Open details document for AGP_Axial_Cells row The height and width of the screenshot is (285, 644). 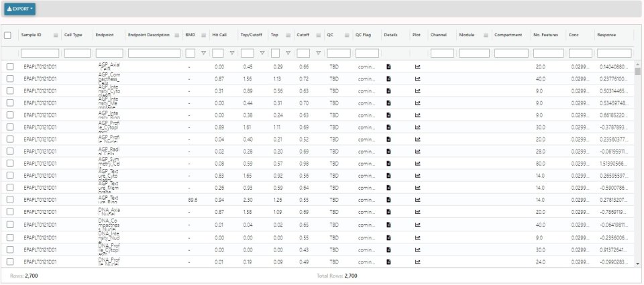tap(388, 67)
